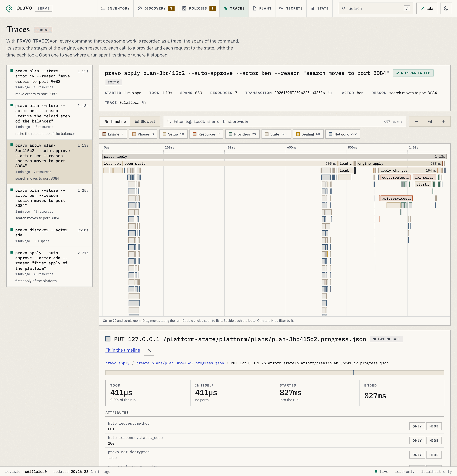Image resolution: width=457 pixels, height=476 pixels.
Task: Select the engine apply span bar
Action: pos(399,164)
